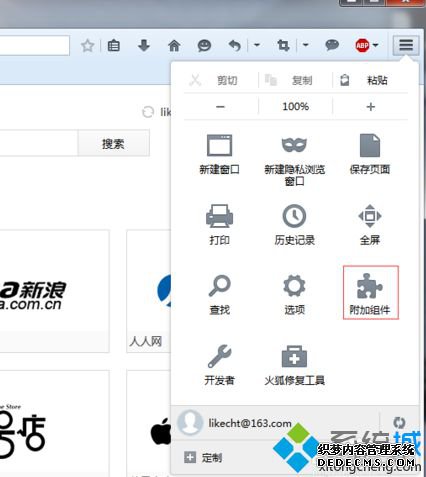The height and width of the screenshot is (477, 426).
Task: Open the 新浪 sina.com.cn tile
Action: click(54, 291)
